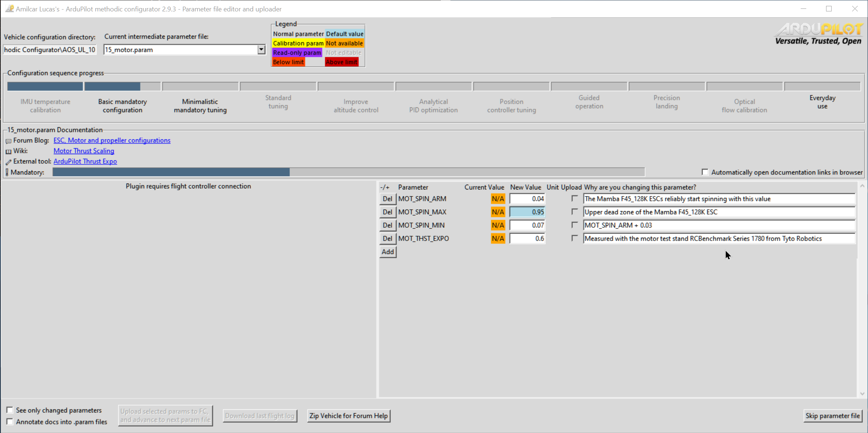868x433 pixels.
Task: Tick Upload checkbox for MOT_SPIN_MAX
Action: point(575,212)
